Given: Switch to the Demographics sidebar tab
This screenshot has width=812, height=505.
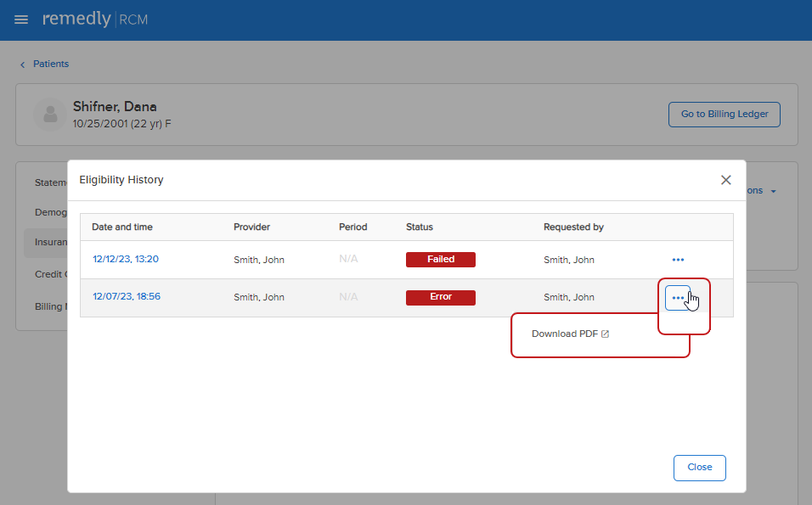Looking at the screenshot, I should point(51,212).
